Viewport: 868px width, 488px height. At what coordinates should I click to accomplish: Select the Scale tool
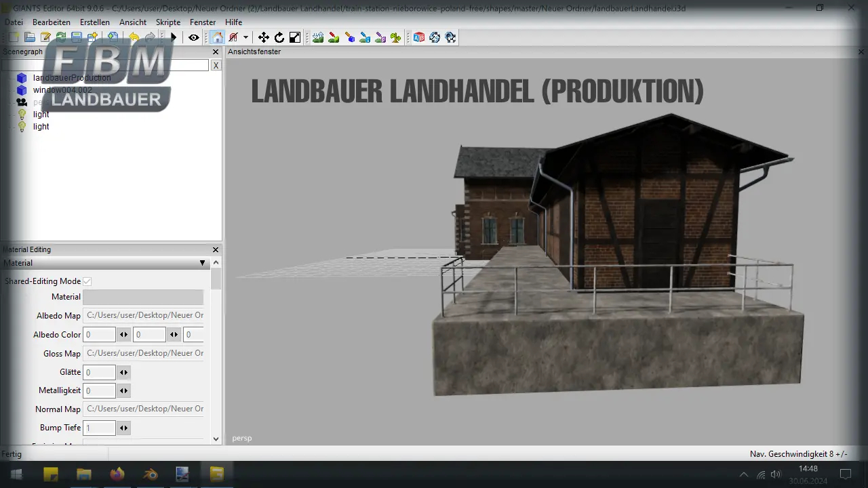(x=295, y=37)
